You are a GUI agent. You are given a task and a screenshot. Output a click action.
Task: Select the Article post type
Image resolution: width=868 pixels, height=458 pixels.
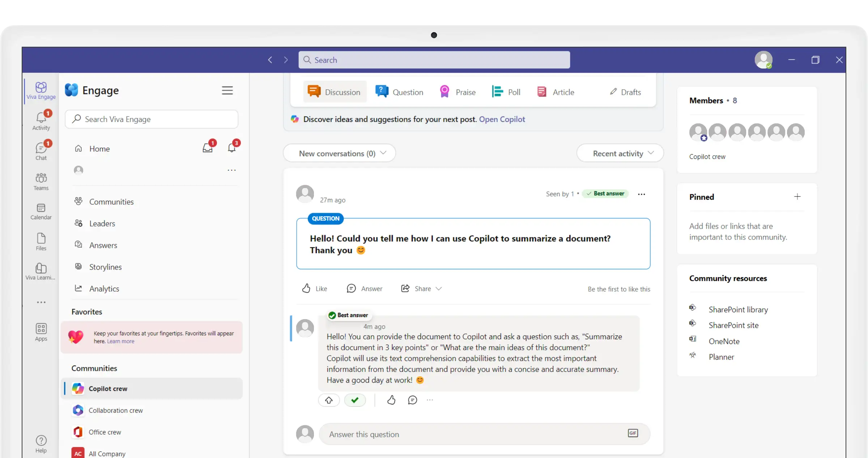(556, 92)
